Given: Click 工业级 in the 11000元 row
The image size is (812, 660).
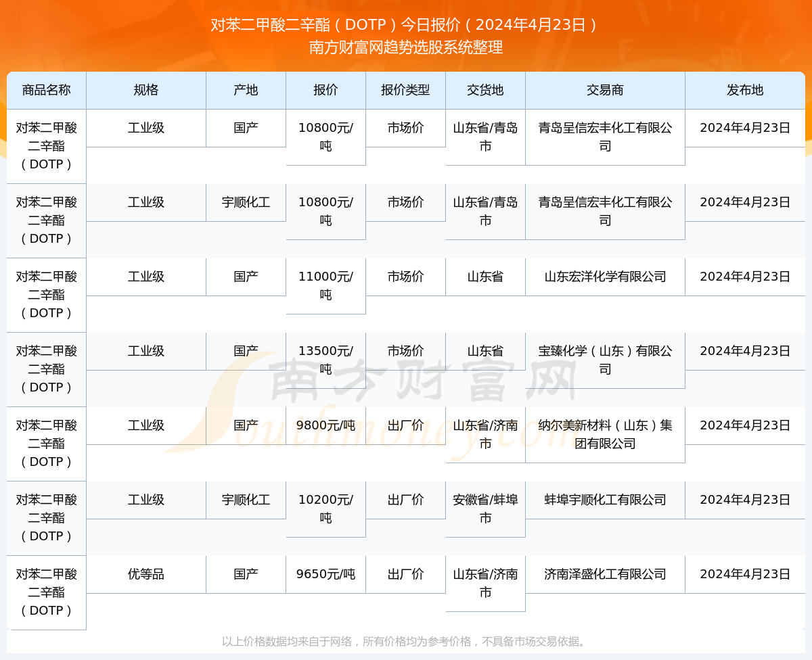Looking at the screenshot, I should [x=146, y=277].
